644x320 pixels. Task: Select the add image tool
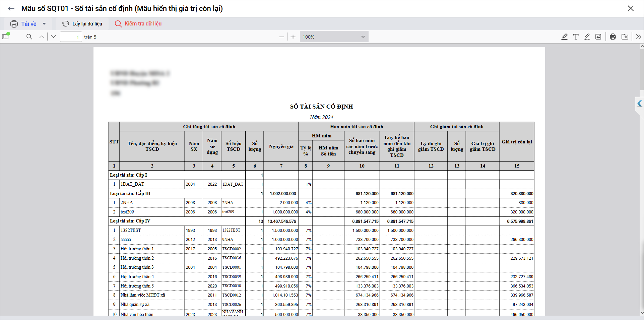tap(598, 37)
